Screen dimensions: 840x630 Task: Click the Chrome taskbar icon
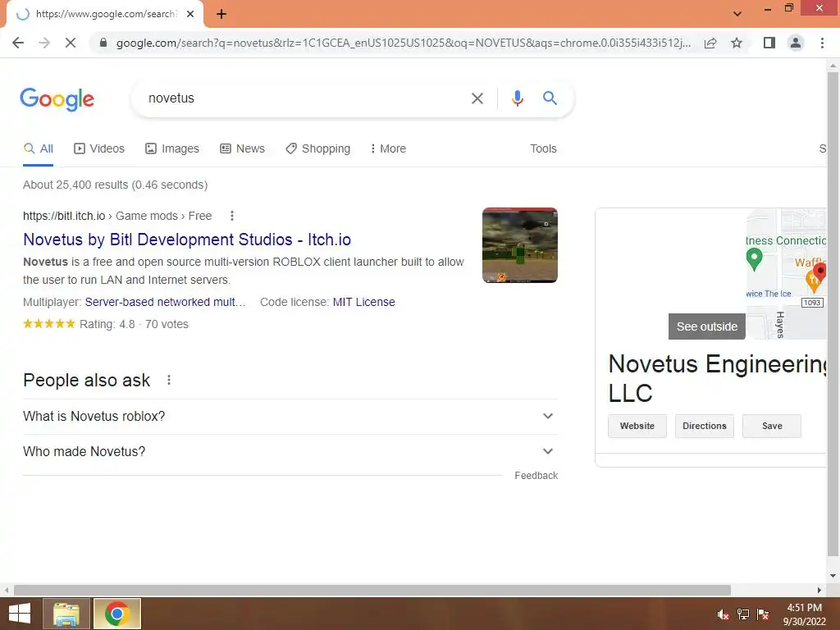coord(117,614)
